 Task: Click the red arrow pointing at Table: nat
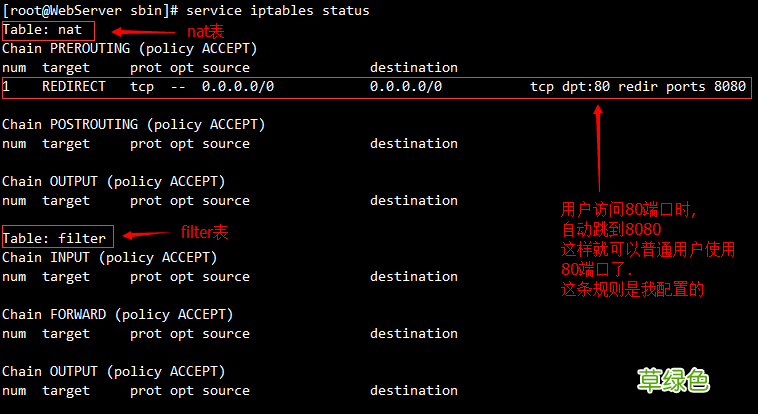(x=151, y=32)
